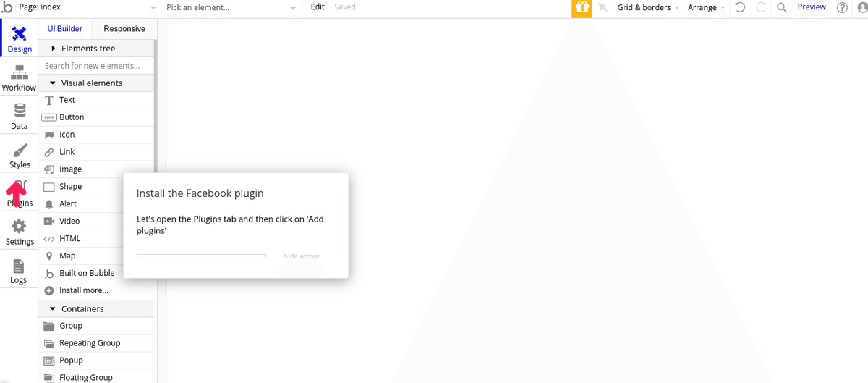Select the Shape element
Viewport: 868px width, 383px height.
[x=81, y=187]
